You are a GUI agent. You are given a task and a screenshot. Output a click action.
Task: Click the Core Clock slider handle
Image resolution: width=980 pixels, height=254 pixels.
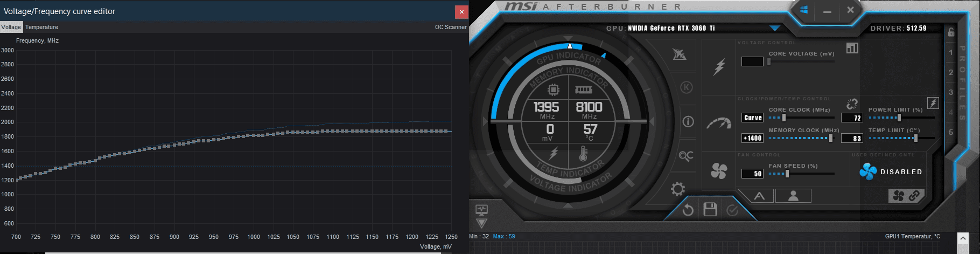[784, 118]
